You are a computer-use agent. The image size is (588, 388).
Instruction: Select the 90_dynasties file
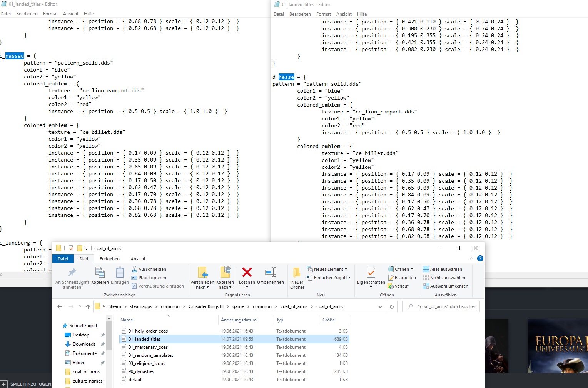click(141, 371)
